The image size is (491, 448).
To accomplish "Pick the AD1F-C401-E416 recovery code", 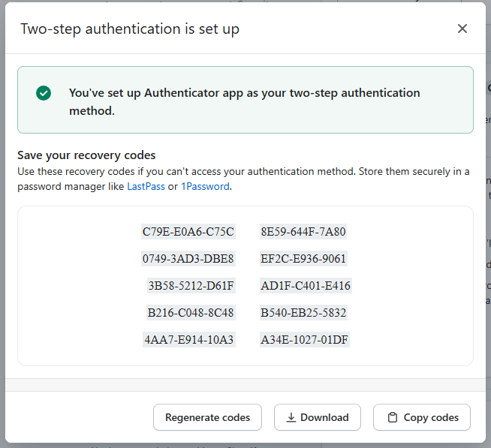I will coord(306,286).
